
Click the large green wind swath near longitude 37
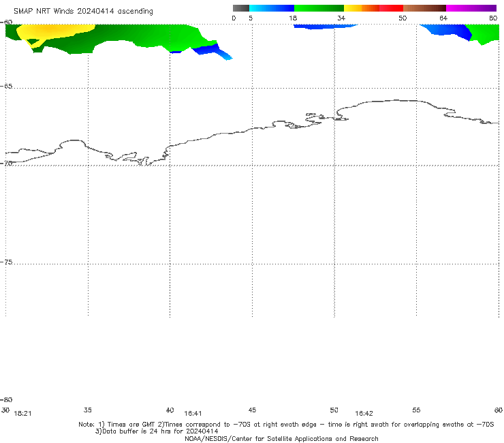[x=129, y=34]
